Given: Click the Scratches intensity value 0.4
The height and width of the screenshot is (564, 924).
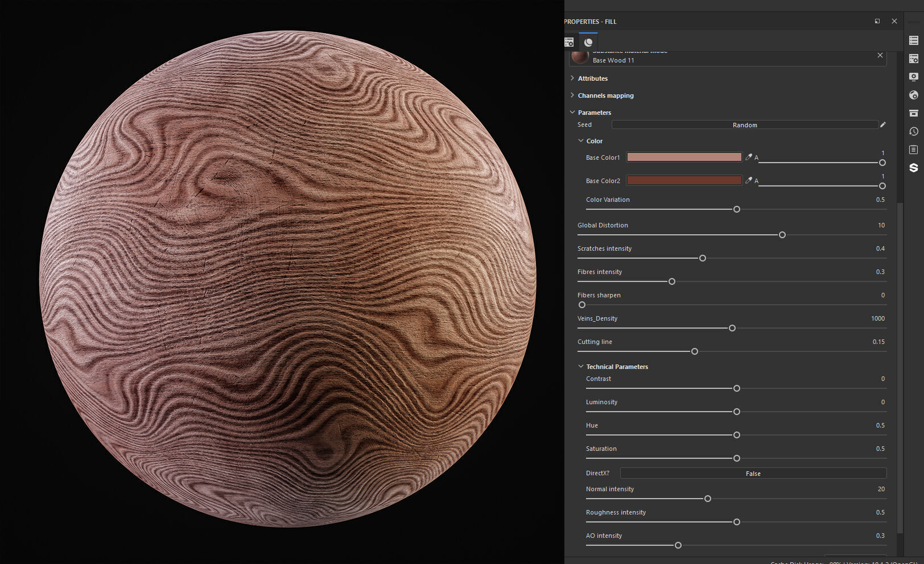Looking at the screenshot, I should tap(880, 248).
